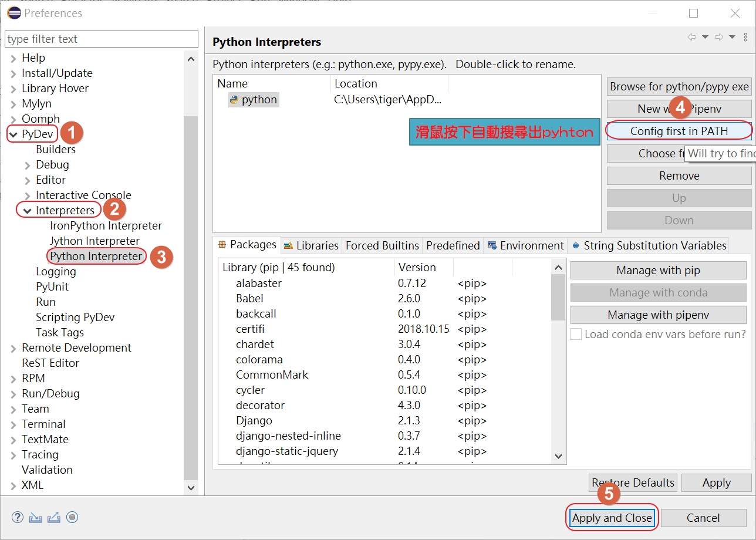Switch to the Libraries tab

click(311, 245)
